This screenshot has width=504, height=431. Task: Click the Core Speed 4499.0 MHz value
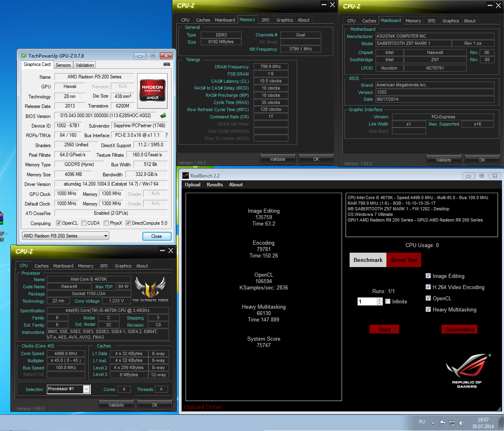click(66, 353)
